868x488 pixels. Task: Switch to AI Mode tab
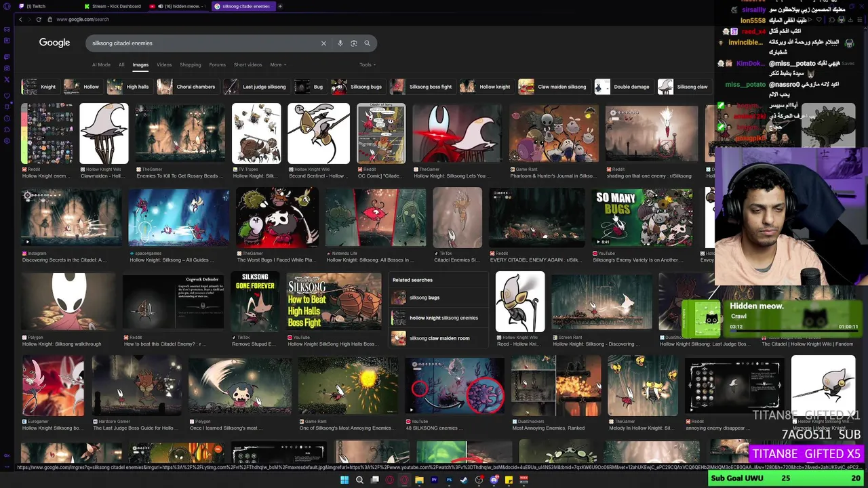pyautogui.click(x=101, y=65)
